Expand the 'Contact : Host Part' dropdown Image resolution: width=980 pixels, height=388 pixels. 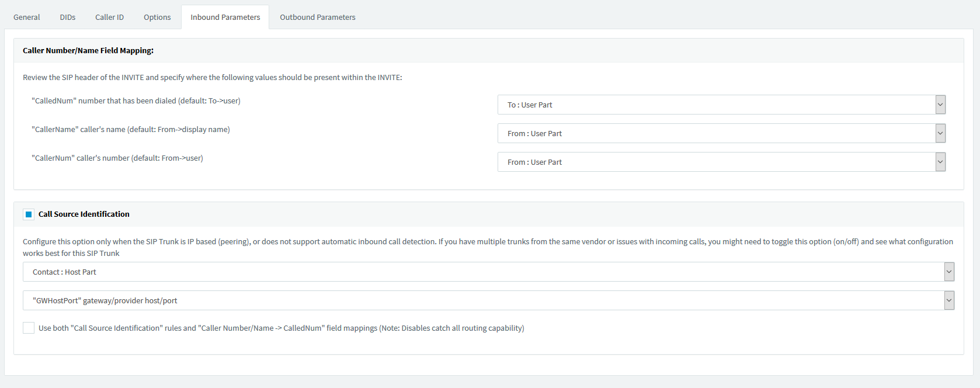pos(488,272)
